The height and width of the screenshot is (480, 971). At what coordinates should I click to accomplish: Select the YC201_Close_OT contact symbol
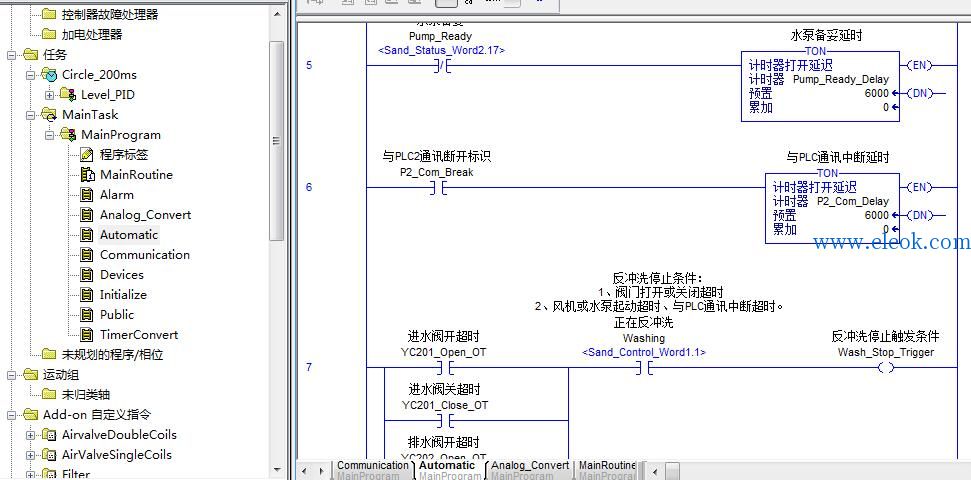(443, 421)
